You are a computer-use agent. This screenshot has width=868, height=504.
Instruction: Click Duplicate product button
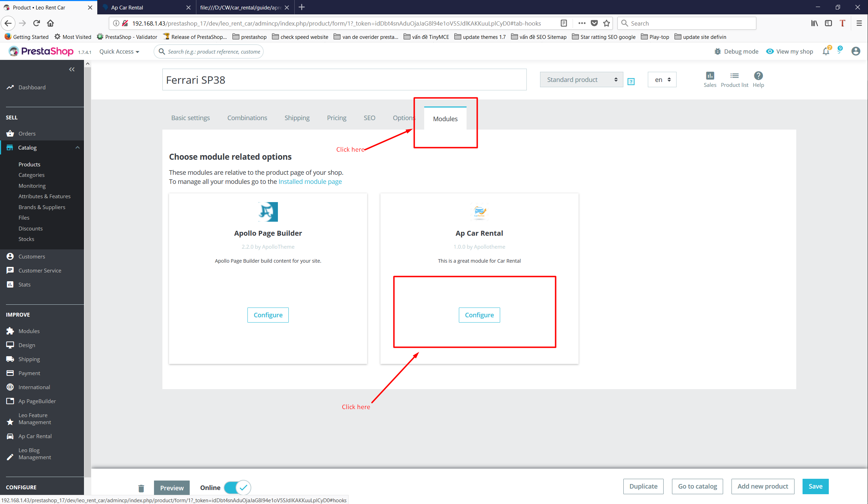[x=644, y=486]
